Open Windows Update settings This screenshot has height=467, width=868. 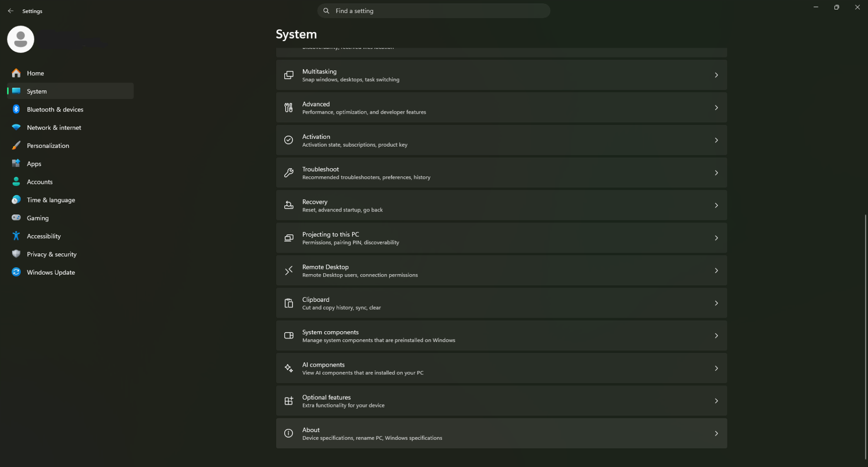(x=70, y=272)
